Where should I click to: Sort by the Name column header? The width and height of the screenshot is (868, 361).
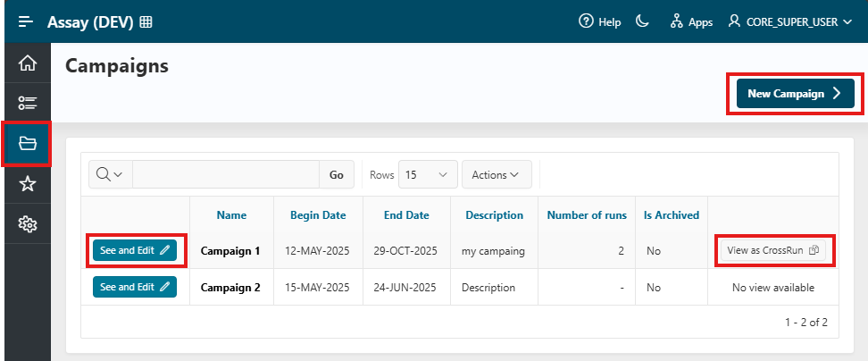pos(231,214)
